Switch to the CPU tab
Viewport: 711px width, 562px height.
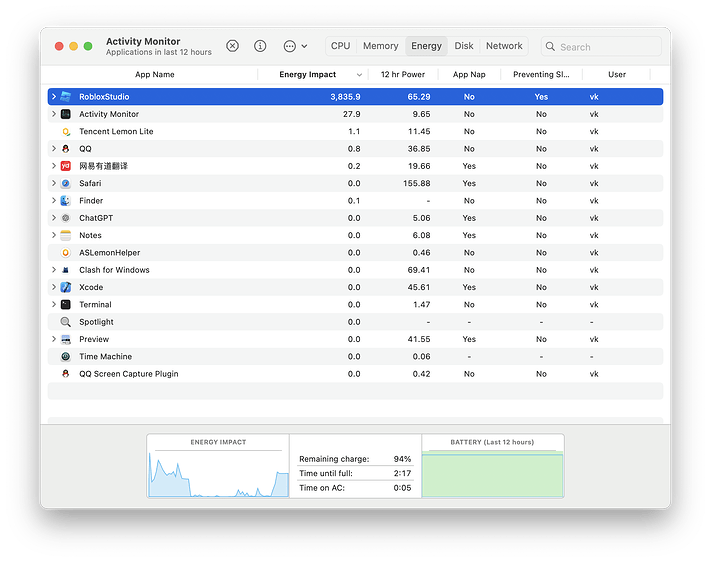point(341,46)
